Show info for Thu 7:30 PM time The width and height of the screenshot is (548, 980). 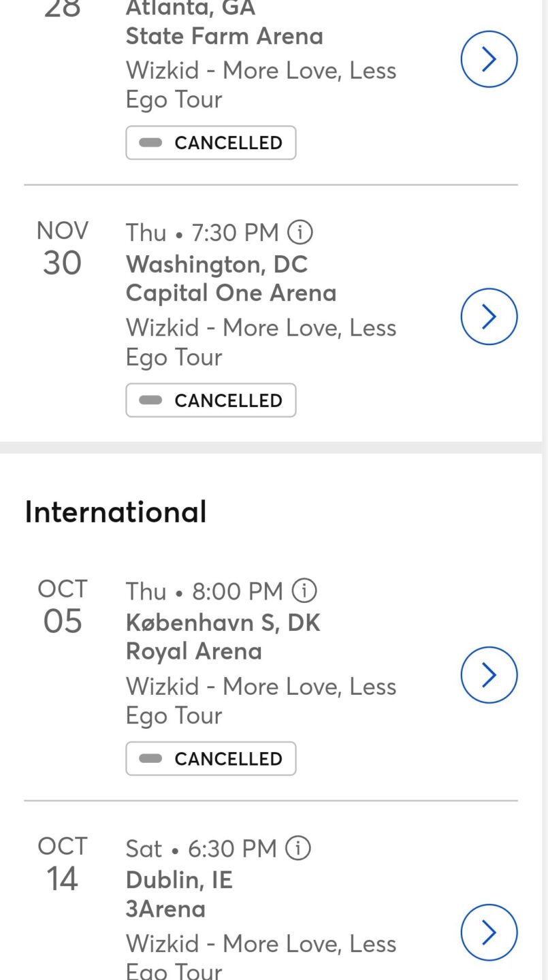point(300,233)
